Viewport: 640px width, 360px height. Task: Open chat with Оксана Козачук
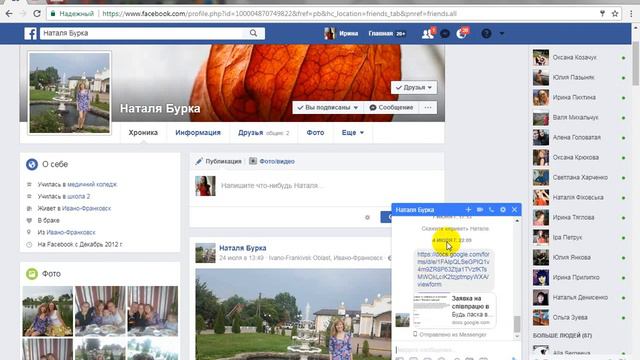[x=579, y=58]
